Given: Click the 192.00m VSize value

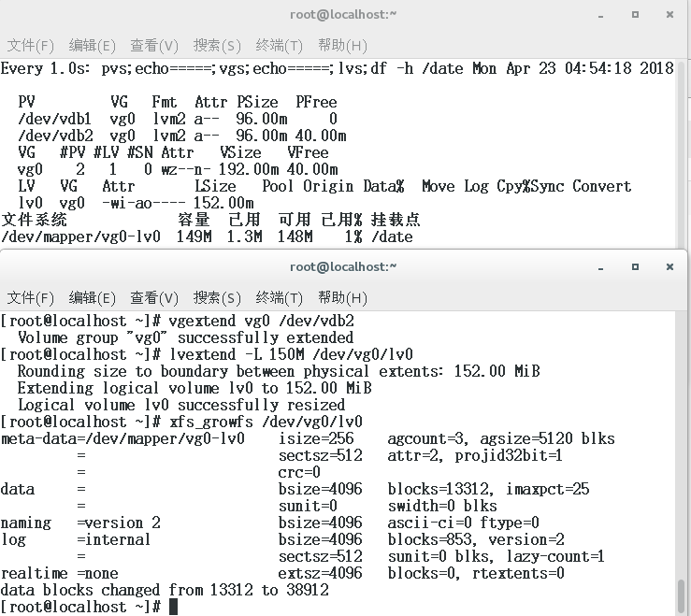Looking at the screenshot, I should (249, 169).
